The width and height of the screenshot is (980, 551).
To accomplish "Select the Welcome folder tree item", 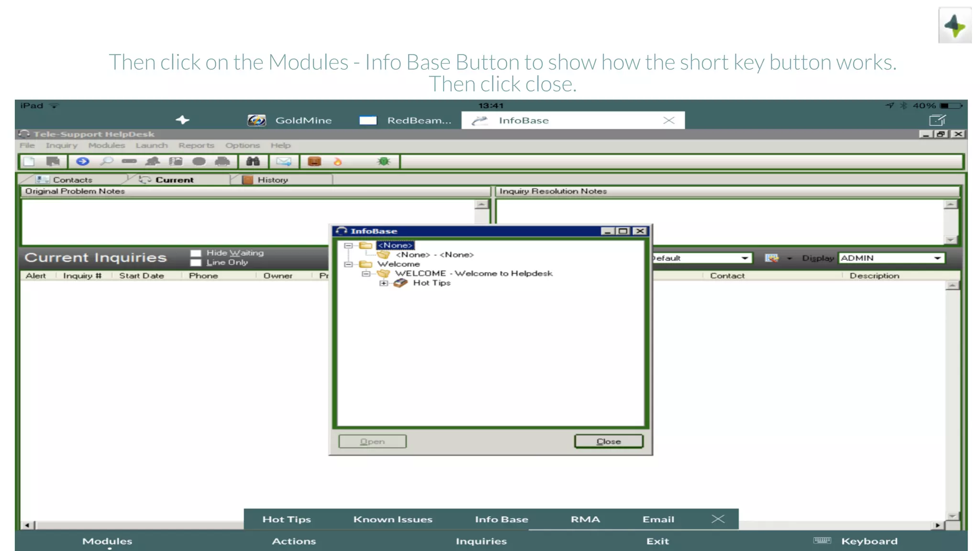I will [x=398, y=264].
